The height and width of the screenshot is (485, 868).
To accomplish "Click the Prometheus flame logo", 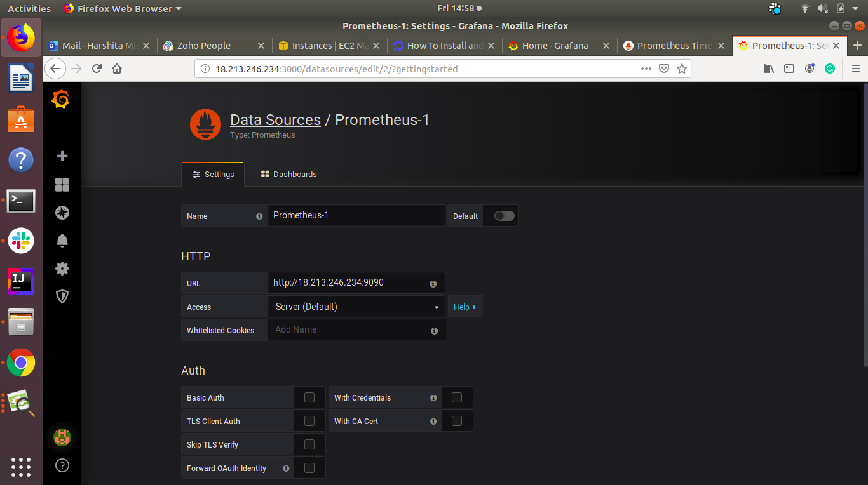I will point(205,124).
